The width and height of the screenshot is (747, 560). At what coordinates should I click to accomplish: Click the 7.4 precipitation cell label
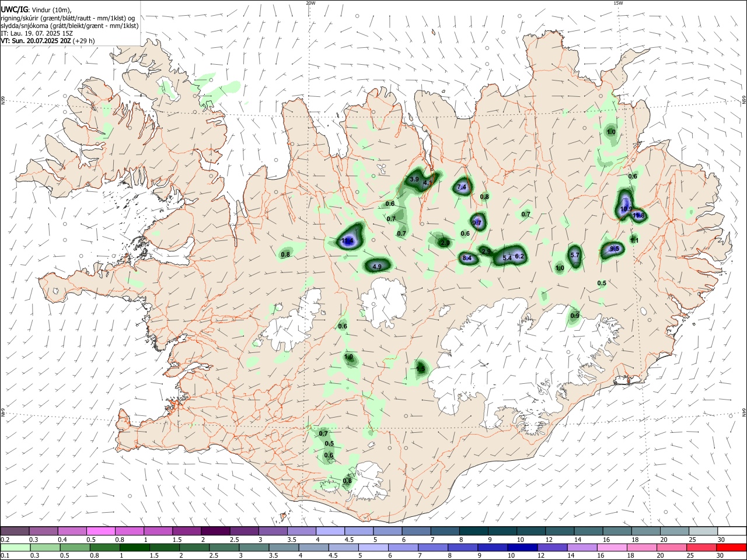(462, 187)
